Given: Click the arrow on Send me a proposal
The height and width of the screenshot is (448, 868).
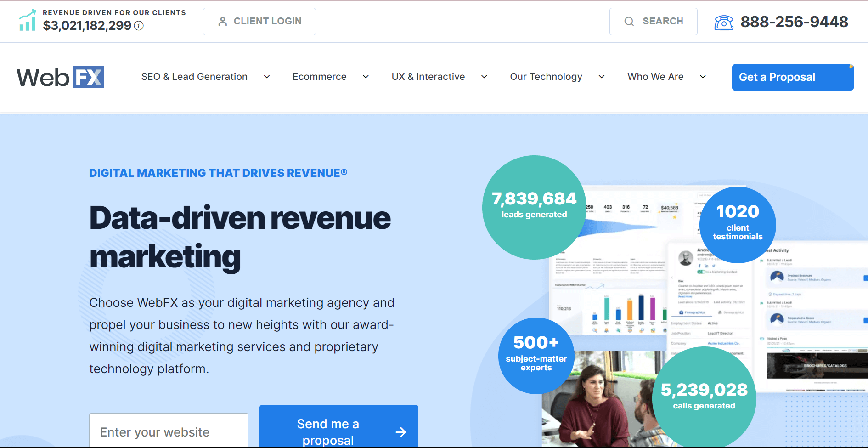Looking at the screenshot, I should [x=400, y=432].
